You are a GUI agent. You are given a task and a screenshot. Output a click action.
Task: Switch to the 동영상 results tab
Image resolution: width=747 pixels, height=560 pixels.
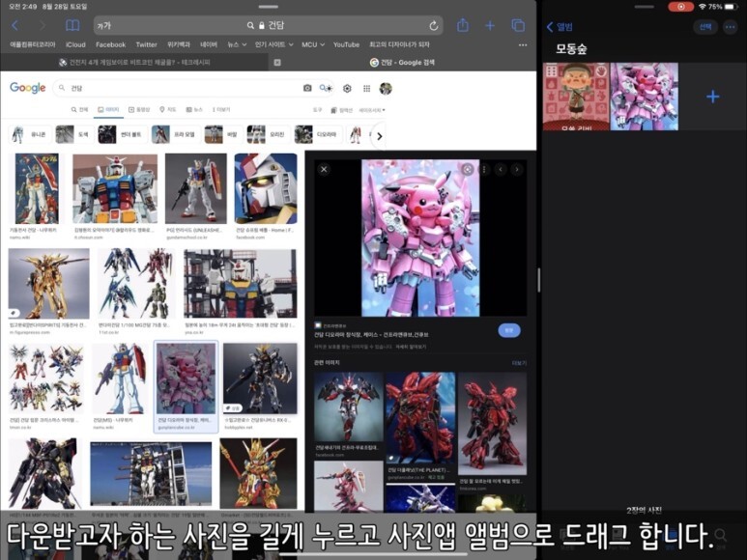tap(139, 109)
